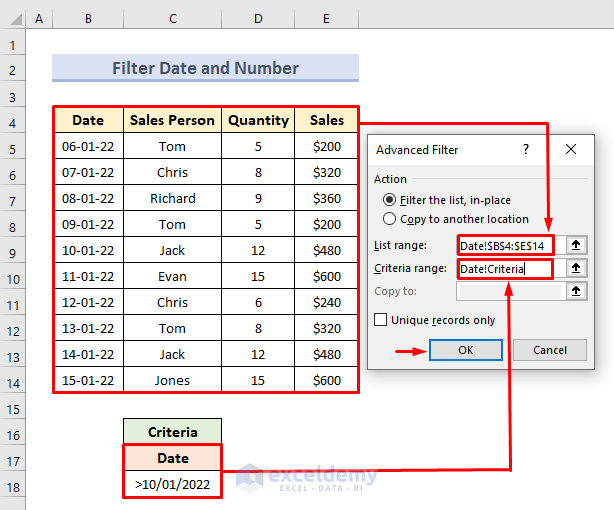Select the Filter Date and Number title cell
The image size is (614, 510).
(206, 68)
